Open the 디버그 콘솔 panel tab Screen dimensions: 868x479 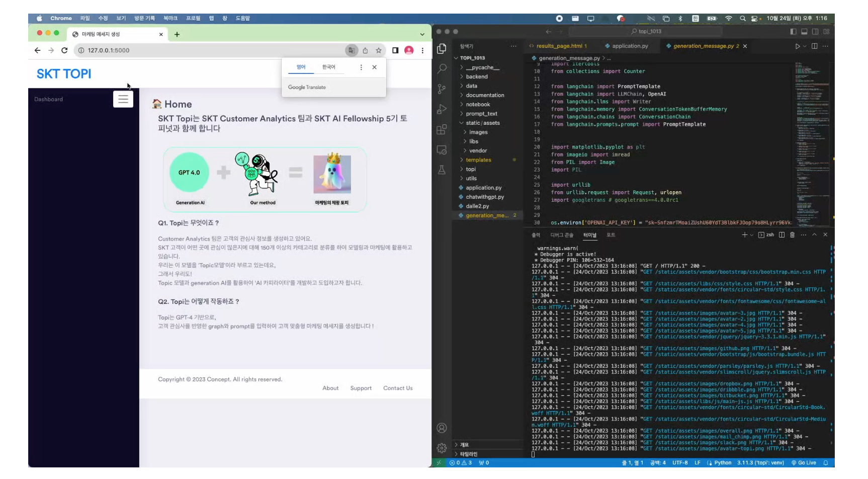(x=562, y=235)
